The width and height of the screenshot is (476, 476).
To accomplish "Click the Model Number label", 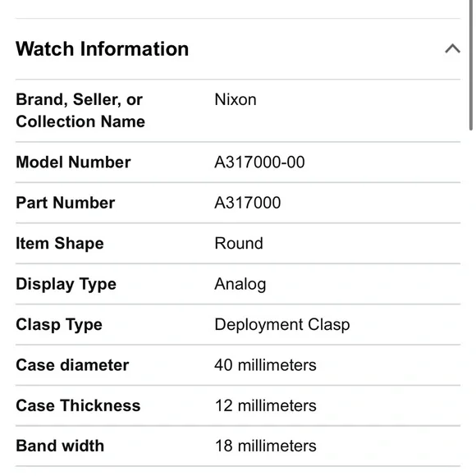I will tap(73, 162).
